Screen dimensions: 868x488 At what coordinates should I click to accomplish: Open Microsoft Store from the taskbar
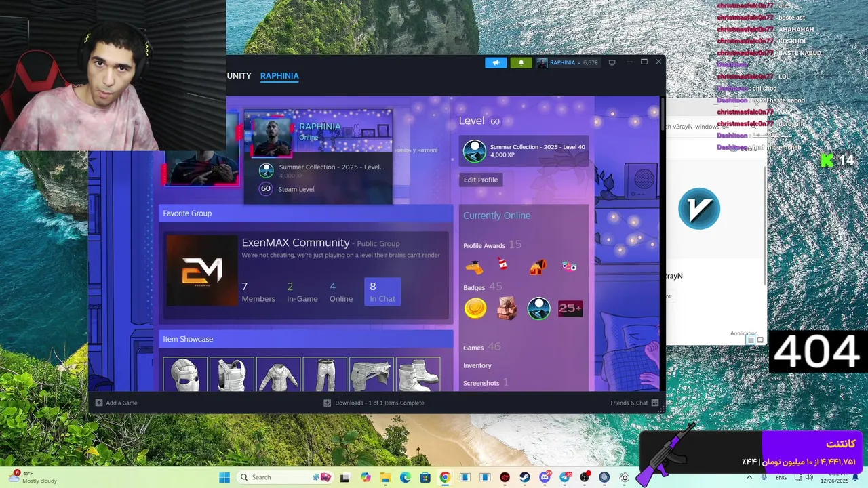(425, 477)
